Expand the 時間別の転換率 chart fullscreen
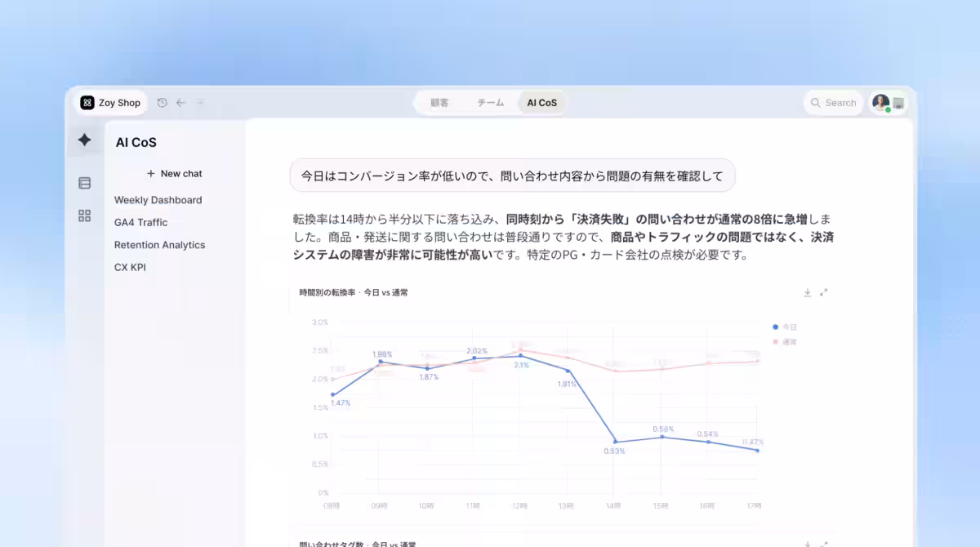This screenshot has width=980, height=547. tap(823, 292)
